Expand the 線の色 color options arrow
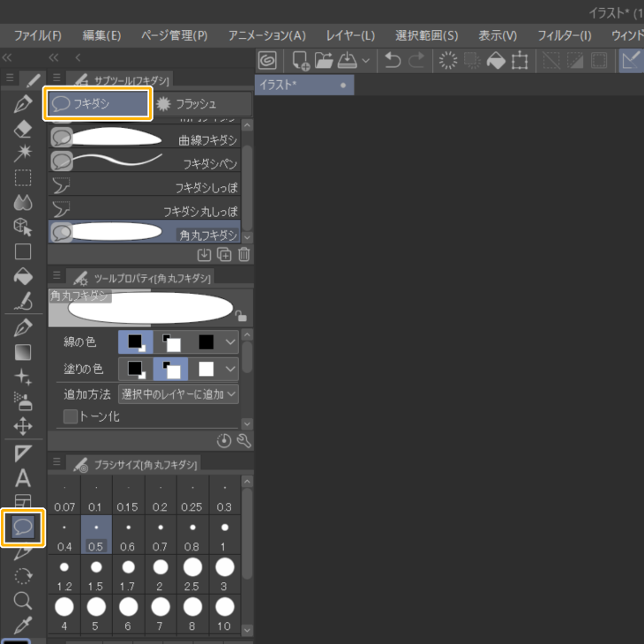The image size is (644, 644). pyautogui.click(x=230, y=342)
